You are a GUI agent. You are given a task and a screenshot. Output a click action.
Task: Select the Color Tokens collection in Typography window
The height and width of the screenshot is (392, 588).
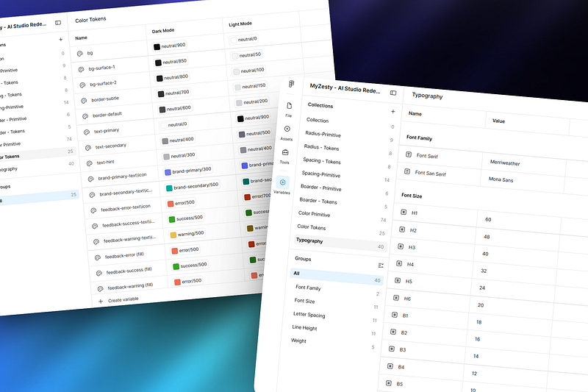coord(312,227)
